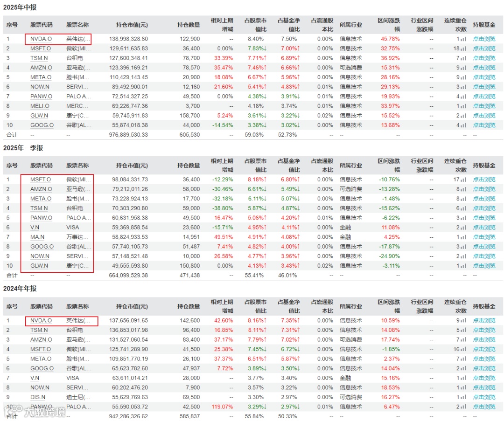Image resolution: width=504 pixels, height=421 pixels.
Task: Click the 持仓市值(元) header in 2025年中报
Action: pos(132,25)
